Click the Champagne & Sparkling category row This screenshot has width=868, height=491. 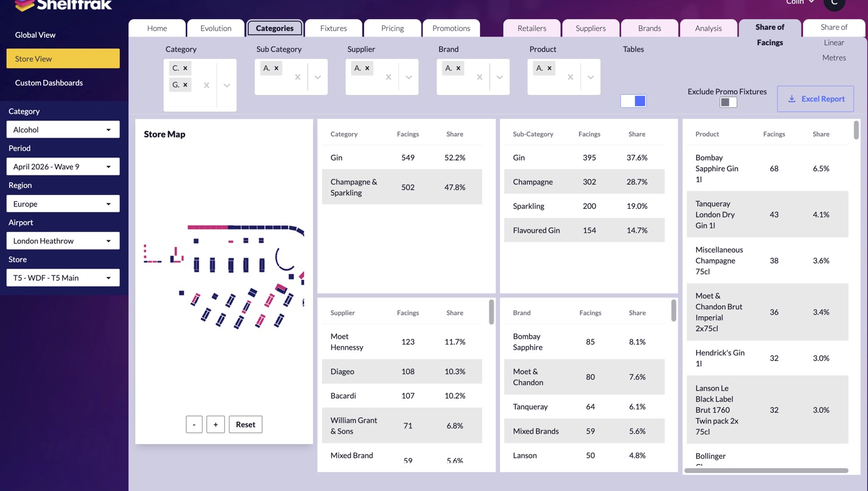402,187
